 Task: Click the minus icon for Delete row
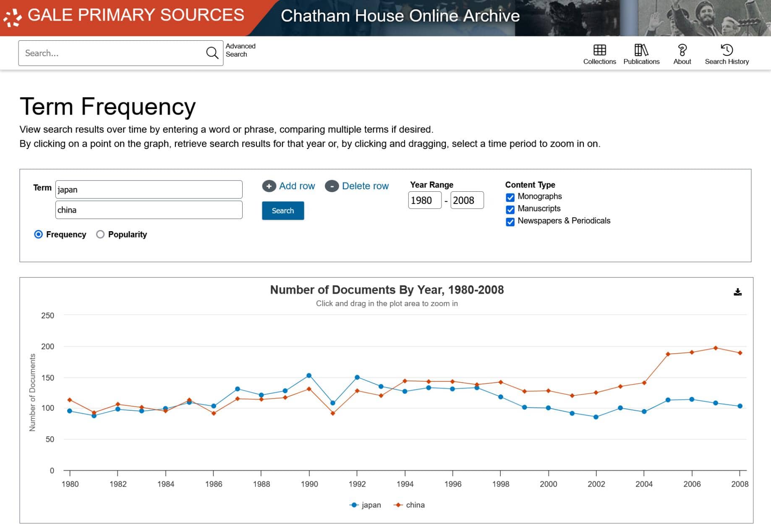coord(332,186)
